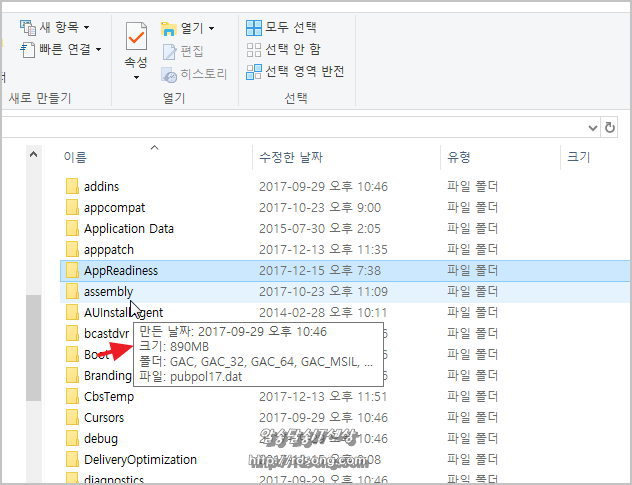
Task: Click 선택 안 함 (Select none)
Action: tap(283, 49)
